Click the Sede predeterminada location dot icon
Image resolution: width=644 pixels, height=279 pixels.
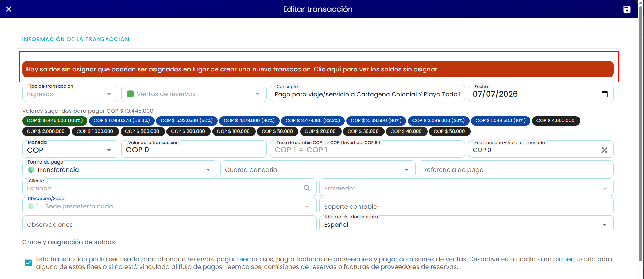click(31, 206)
